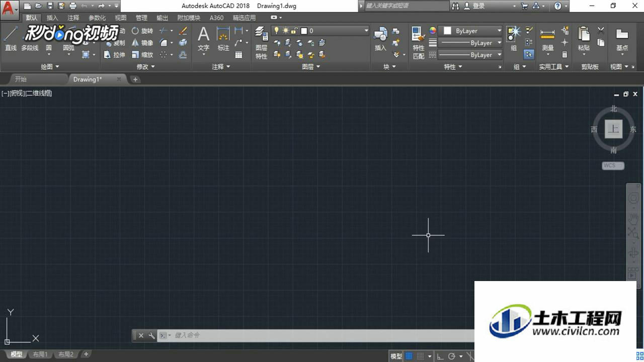Click the Paste (粘贴) icon
Viewport: 644px width, 362px height.
pyautogui.click(x=584, y=39)
